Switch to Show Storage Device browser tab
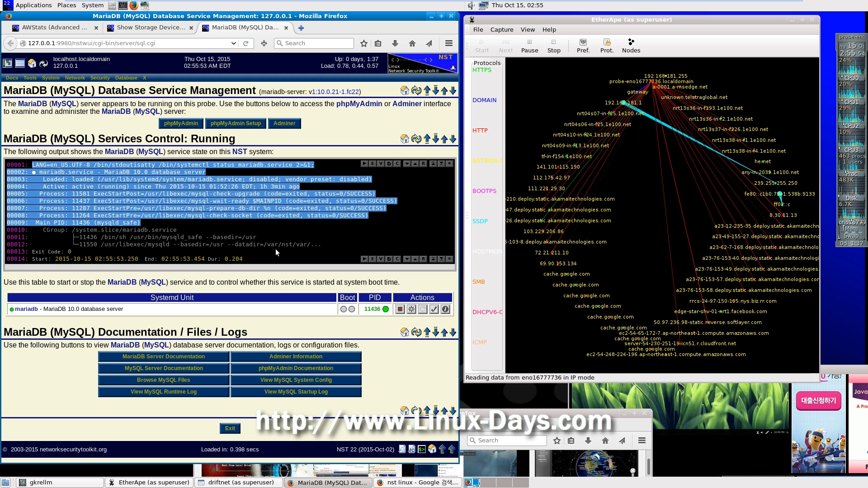The image size is (868, 488). [x=150, y=28]
